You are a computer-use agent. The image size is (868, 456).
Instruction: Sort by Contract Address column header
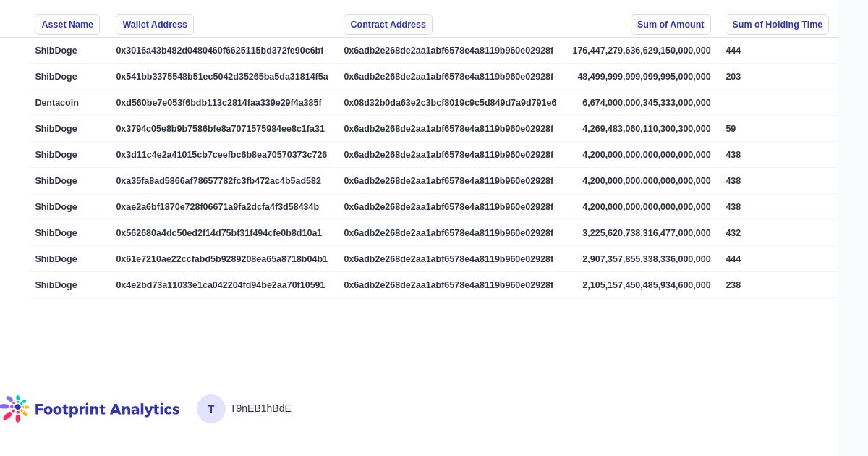388,25
